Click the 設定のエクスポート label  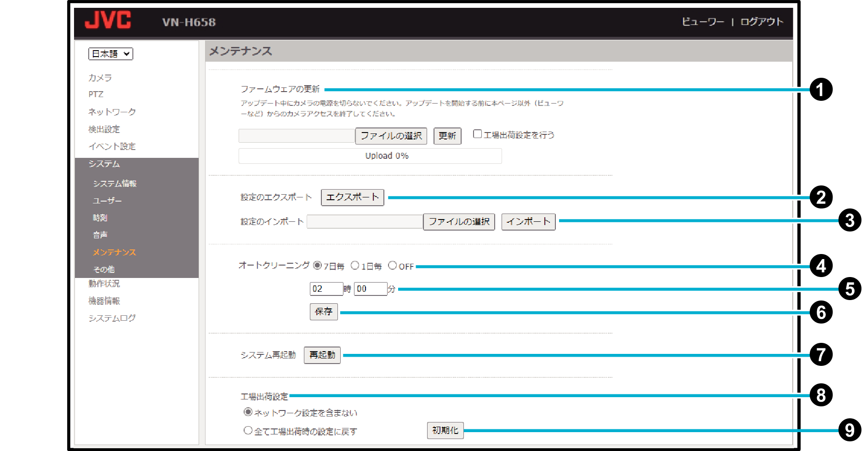[276, 197]
